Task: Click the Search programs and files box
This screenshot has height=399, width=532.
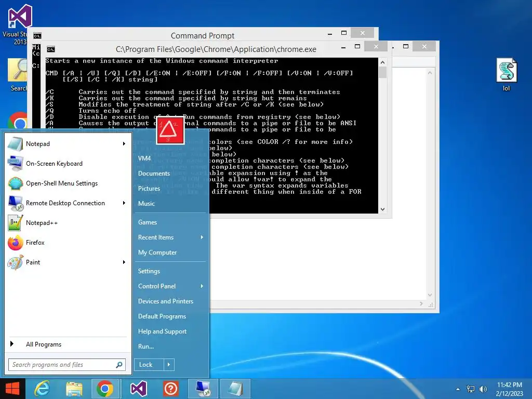Action: (x=67, y=365)
